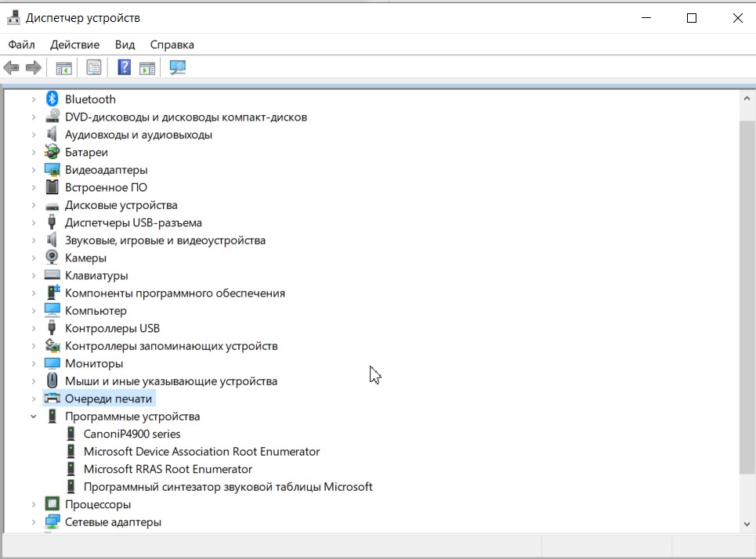Image resolution: width=756 pixels, height=559 pixels.
Task: Expand the Bluetooth node
Action: [x=33, y=99]
